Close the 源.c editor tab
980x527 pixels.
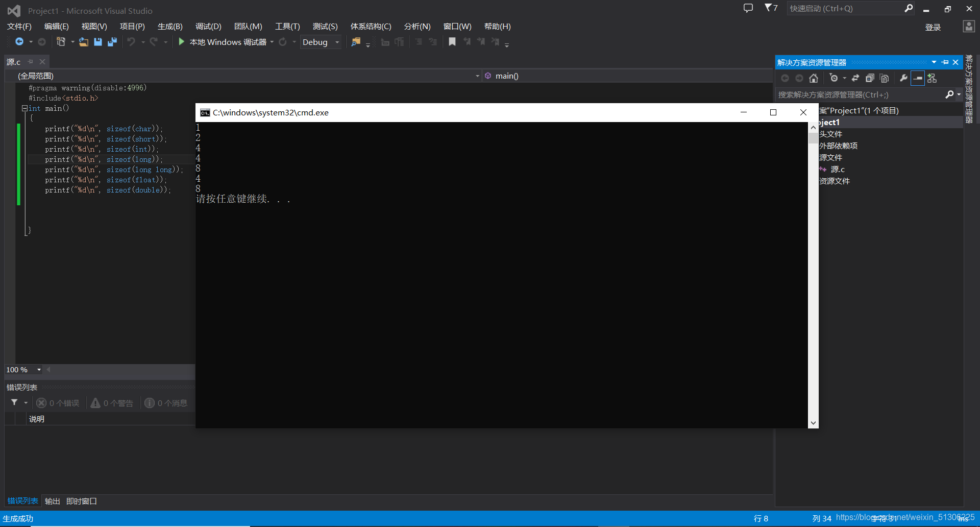[x=42, y=62]
